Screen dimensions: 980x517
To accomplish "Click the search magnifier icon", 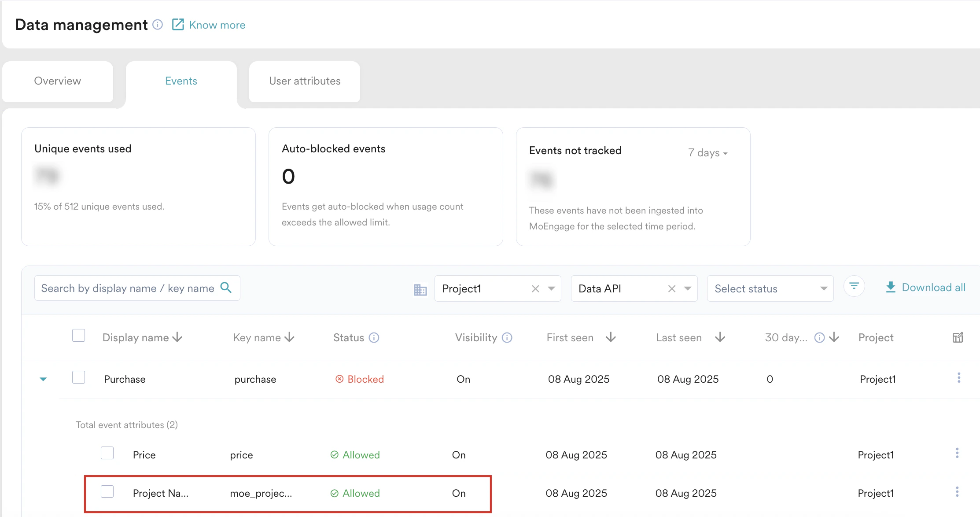I will 226,288.
